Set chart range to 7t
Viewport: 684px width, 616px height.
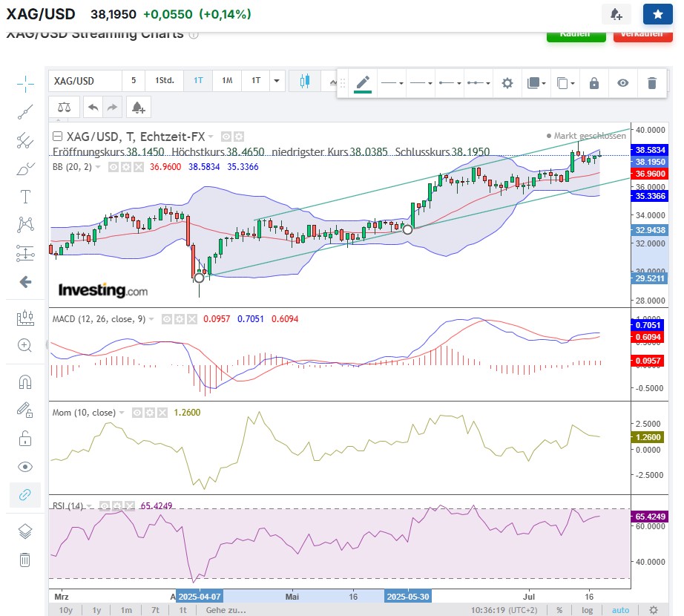click(x=155, y=610)
